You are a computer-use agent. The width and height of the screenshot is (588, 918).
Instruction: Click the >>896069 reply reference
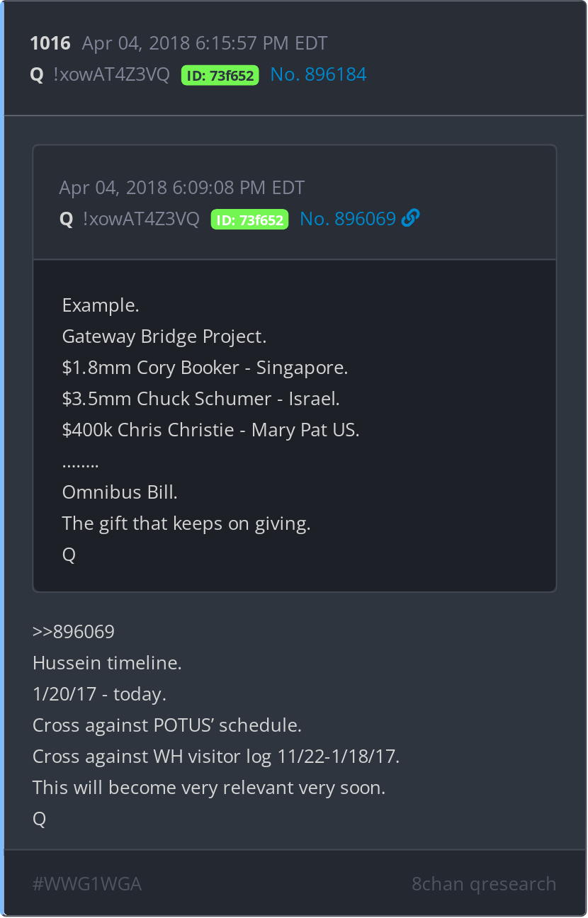tap(74, 632)
